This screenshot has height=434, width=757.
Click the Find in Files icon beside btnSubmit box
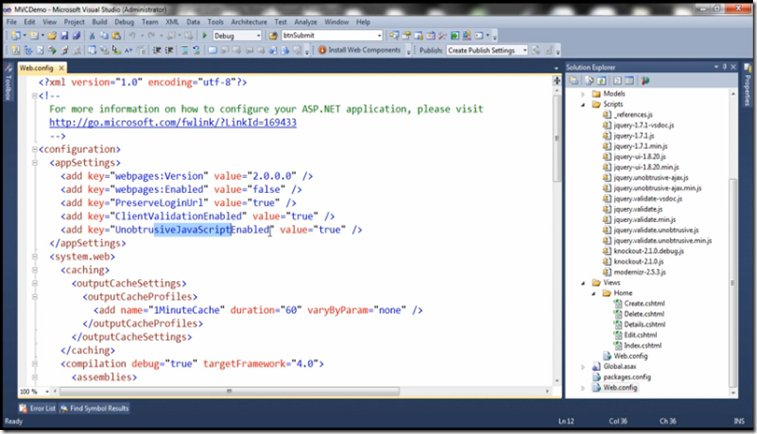point(273,36)
